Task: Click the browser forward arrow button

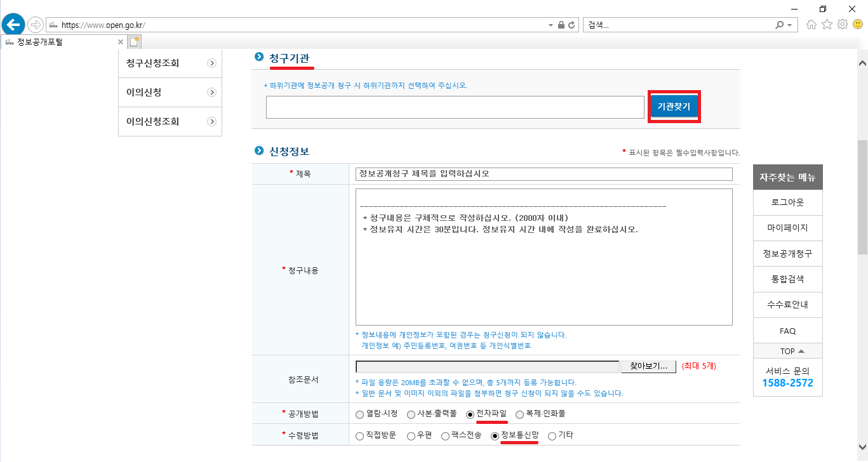Action: pos(35,25)
